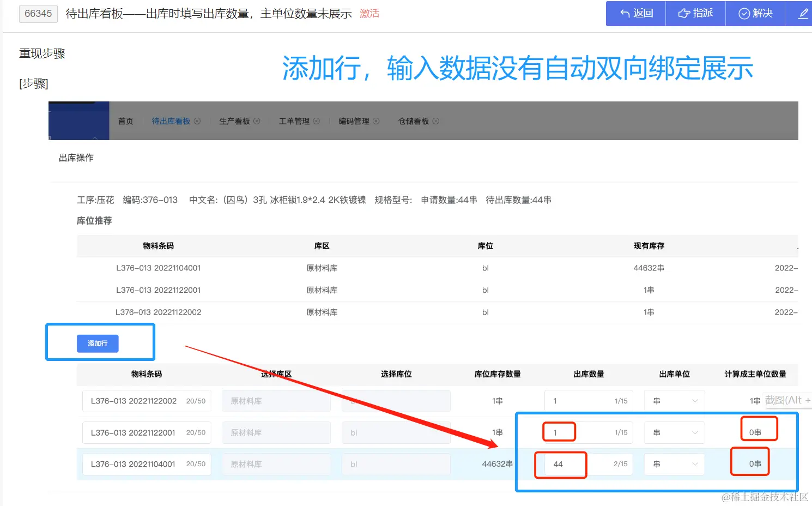Click 出库数量 input showing 1 in 20221122001 row
Image resolution: width=812 pixels, height=506 pixels.
(x=589, y=432)
